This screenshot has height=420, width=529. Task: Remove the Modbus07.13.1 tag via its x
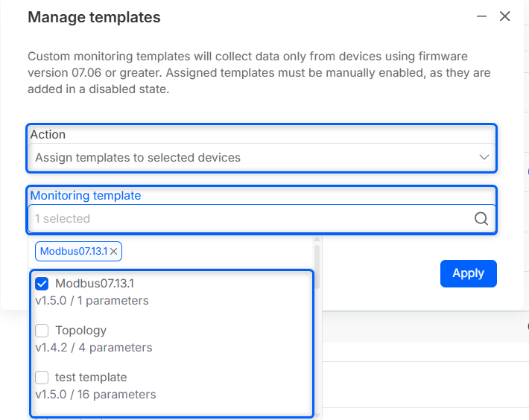coord(114,252)
